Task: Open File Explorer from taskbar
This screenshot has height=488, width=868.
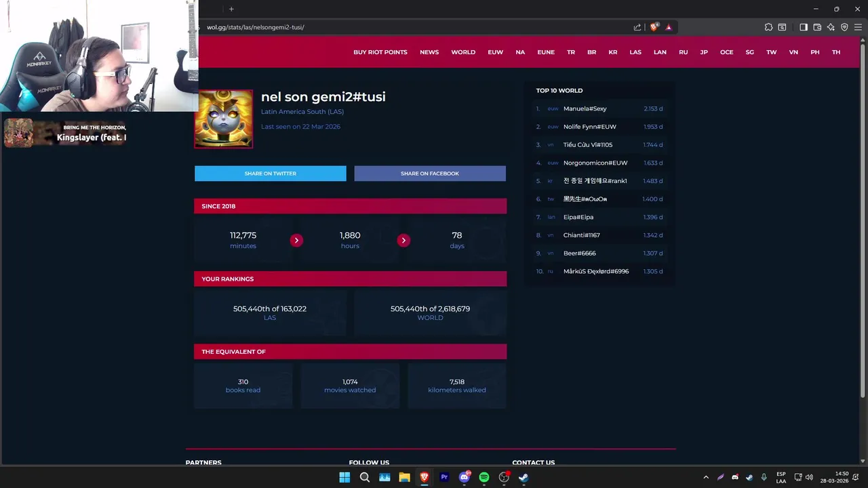Action: [x=404, y=477]
